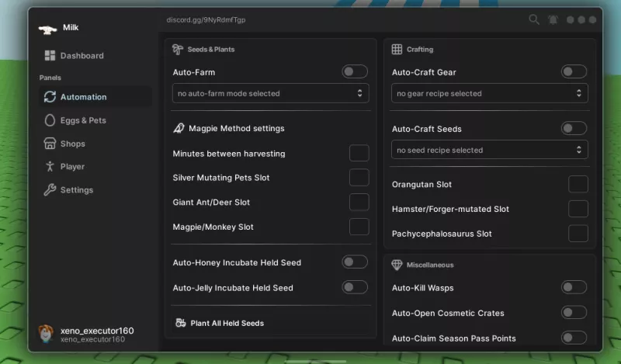
Task: Click the Magpie Method settings feather icon
Action: (x=179, y=128)
